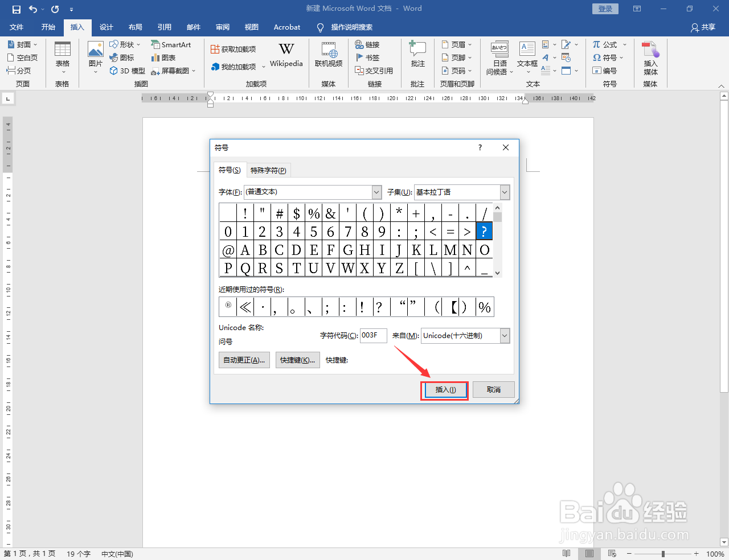Undo the last action
Image resolution: width=729 pixels, height=560 pixels.
(x=33, y=9)
